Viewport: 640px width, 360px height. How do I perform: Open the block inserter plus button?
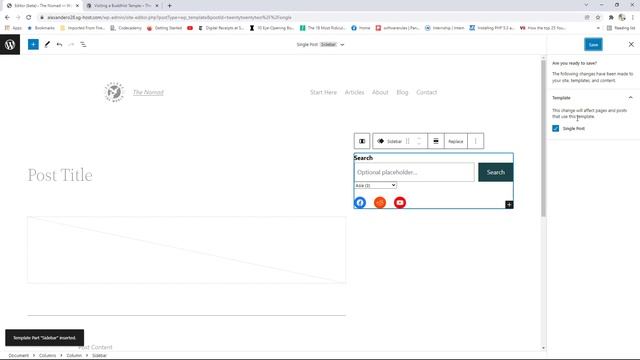point(33,44)
